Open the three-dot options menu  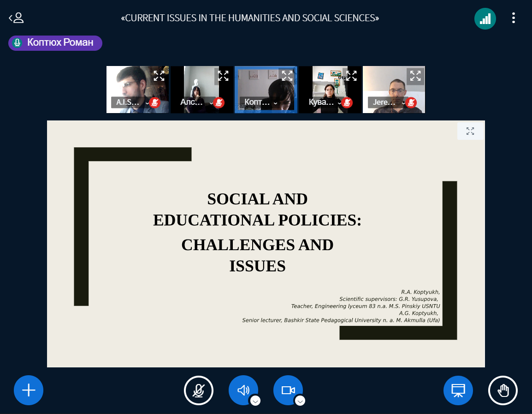pos(514,18)
